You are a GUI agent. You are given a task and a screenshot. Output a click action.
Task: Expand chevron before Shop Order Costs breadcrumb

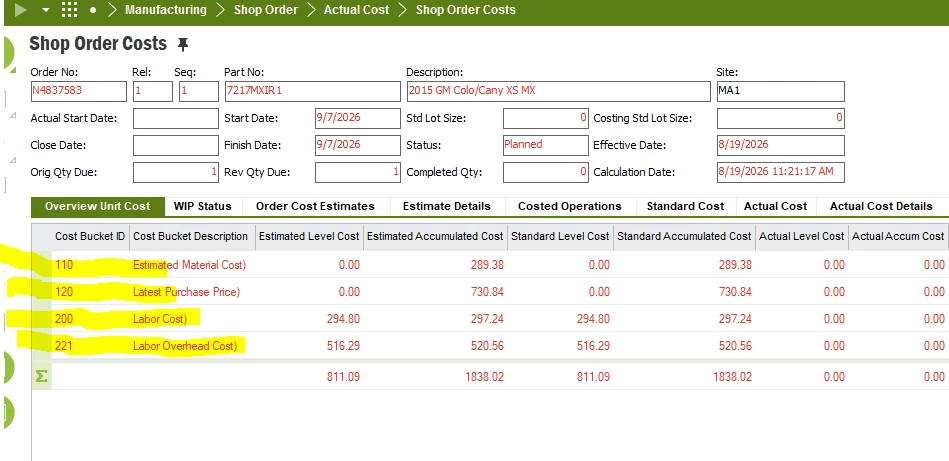coord(402,10)
